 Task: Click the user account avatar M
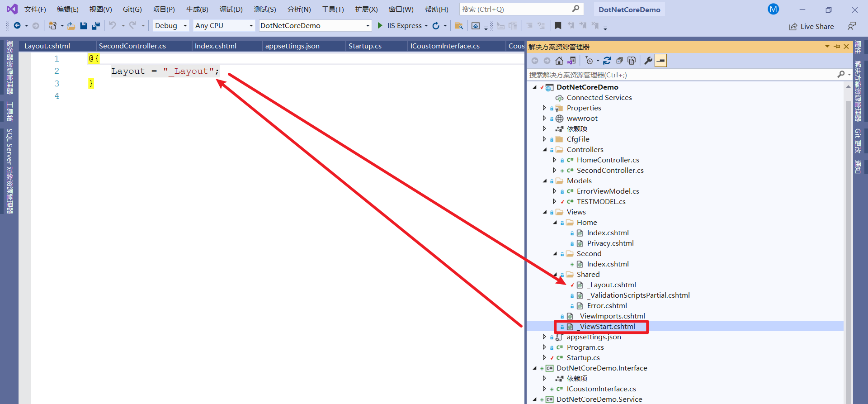(774, 9)
